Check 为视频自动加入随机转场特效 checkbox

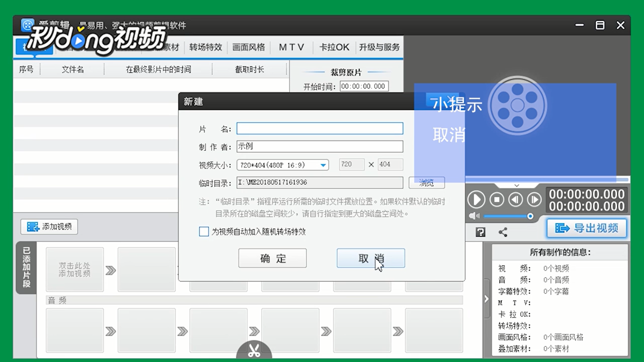(204, 231)
